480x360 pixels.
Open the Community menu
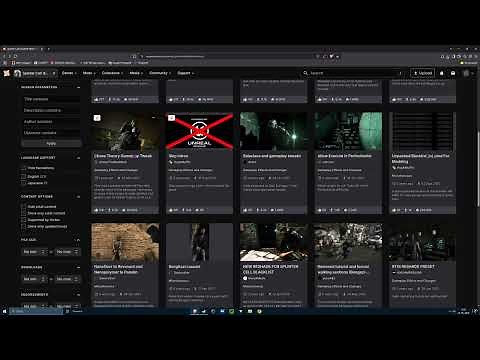[160, 73]
